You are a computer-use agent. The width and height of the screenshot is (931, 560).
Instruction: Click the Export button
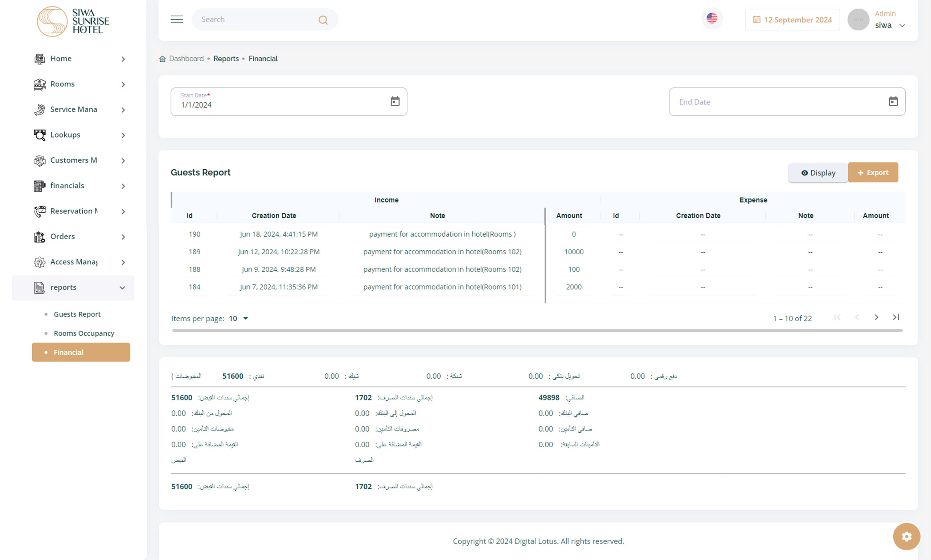[x=873, y=172]
